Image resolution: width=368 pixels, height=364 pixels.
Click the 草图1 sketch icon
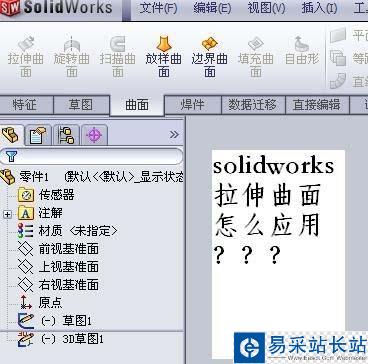[26, 321]
